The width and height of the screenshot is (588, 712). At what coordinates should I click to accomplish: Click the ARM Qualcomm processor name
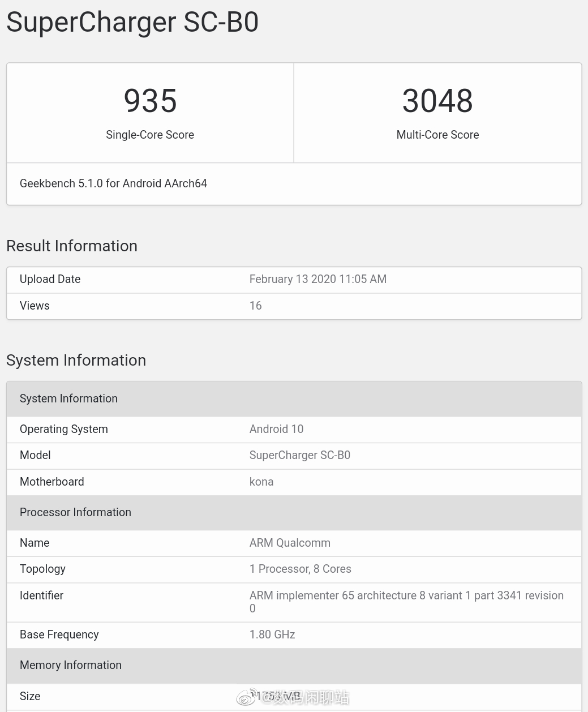[x=290, y=543]
